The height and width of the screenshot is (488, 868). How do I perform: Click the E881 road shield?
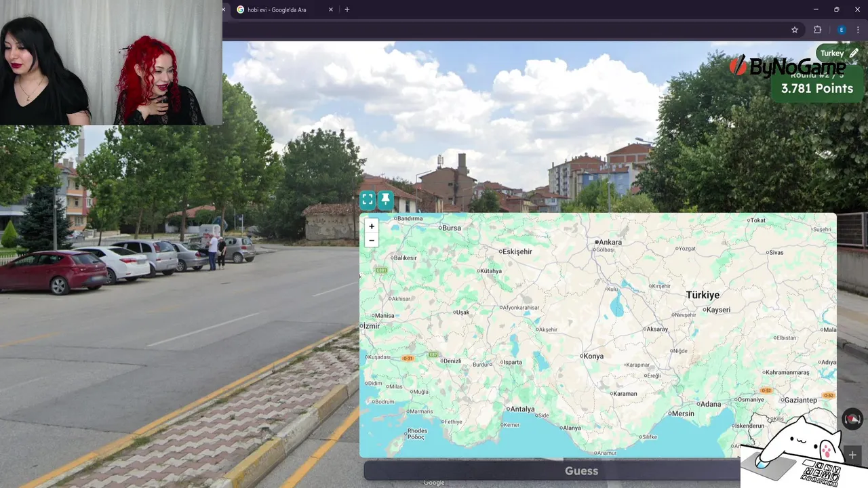coord(382,270)
